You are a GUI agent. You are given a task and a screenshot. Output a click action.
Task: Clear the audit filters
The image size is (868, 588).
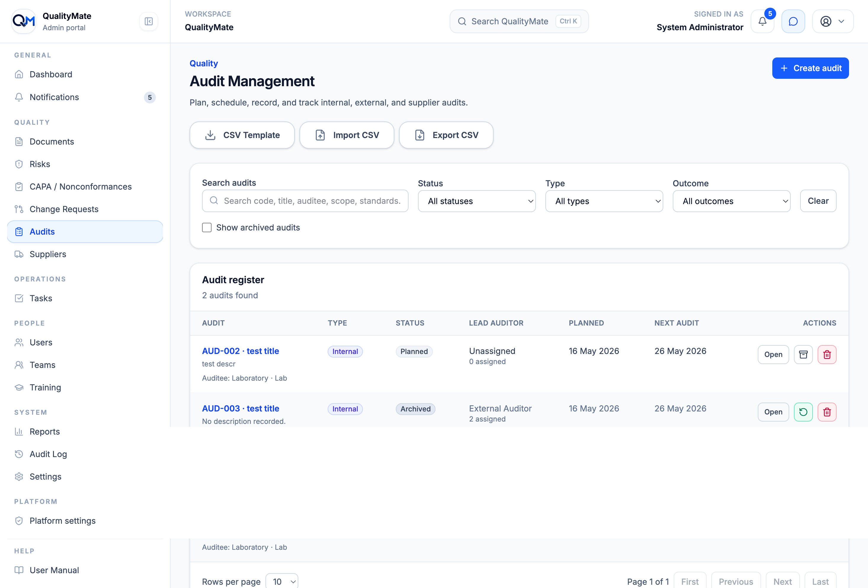coord(818,201)
